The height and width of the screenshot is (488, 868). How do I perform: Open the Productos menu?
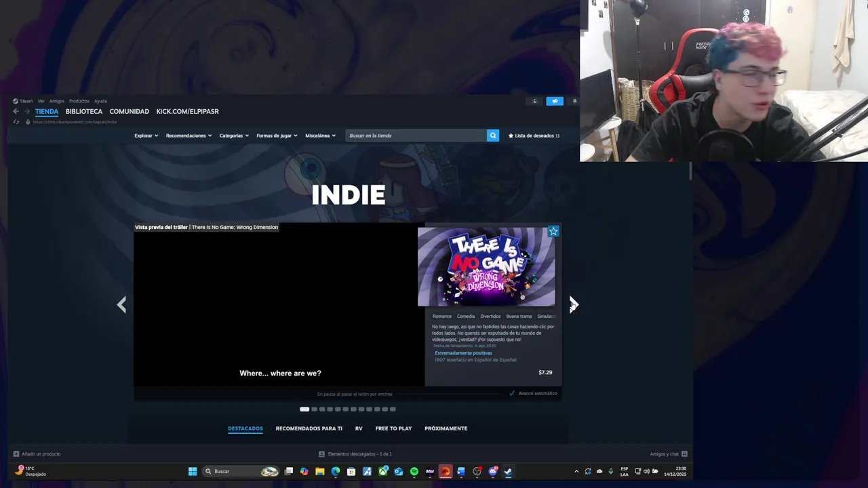79,101
